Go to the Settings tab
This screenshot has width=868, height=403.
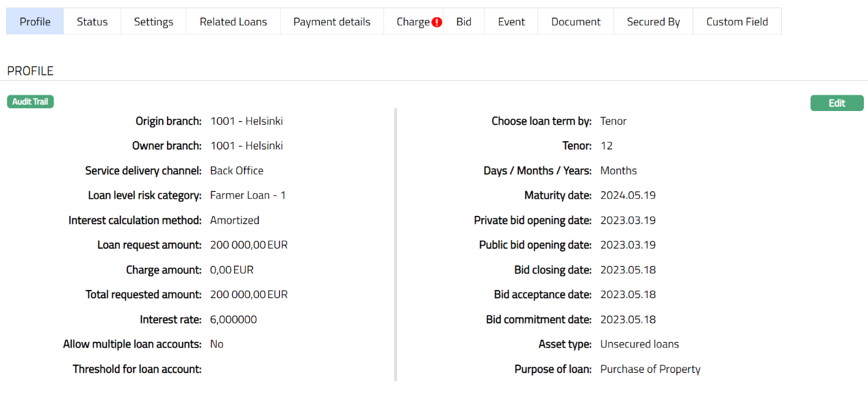(153, 22)
